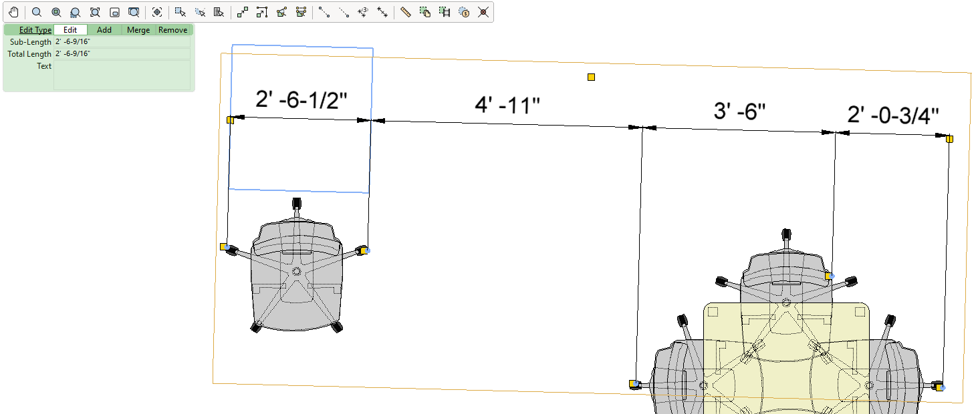Viewport: 980px width, 414px height.
Task: Click the two connected squares icon
Action: click(x=243, y=12)
